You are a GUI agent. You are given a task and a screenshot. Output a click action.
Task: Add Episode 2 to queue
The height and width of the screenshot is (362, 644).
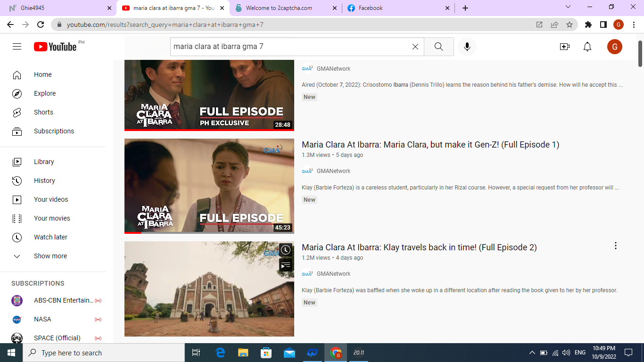click(286, 265)
